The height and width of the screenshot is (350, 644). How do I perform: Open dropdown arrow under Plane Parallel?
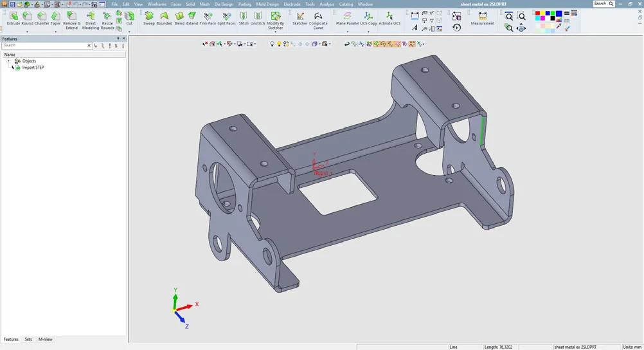(x=348, y=32)
